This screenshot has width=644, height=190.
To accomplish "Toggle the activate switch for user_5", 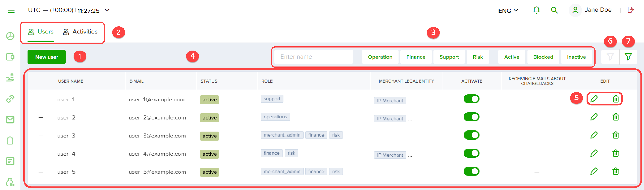I will [x=471, y=171].
